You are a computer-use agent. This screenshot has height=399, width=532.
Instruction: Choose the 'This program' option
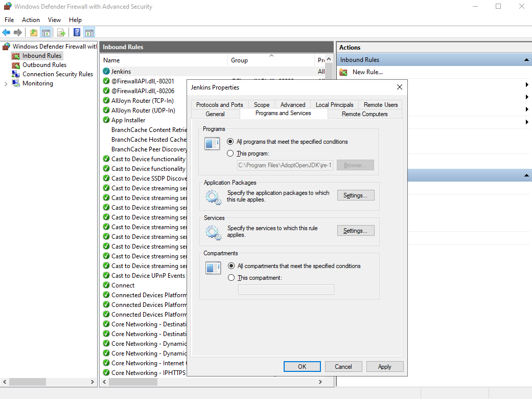(230, 153)
